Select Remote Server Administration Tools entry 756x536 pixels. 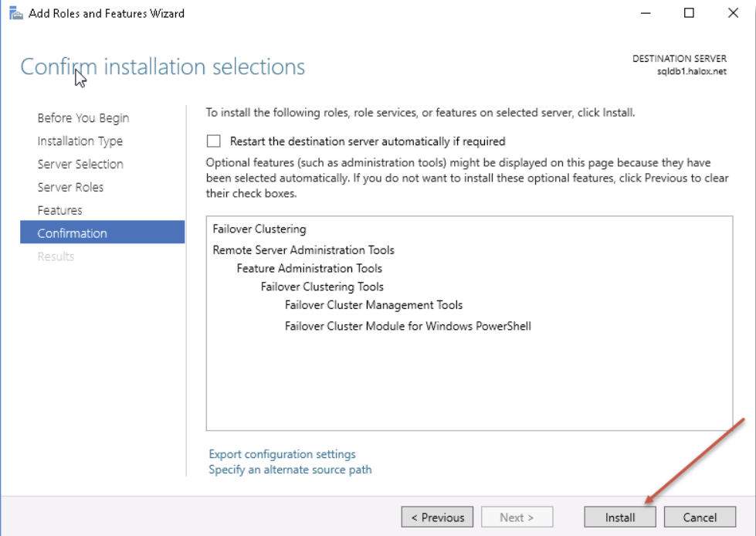pos(303,249)
